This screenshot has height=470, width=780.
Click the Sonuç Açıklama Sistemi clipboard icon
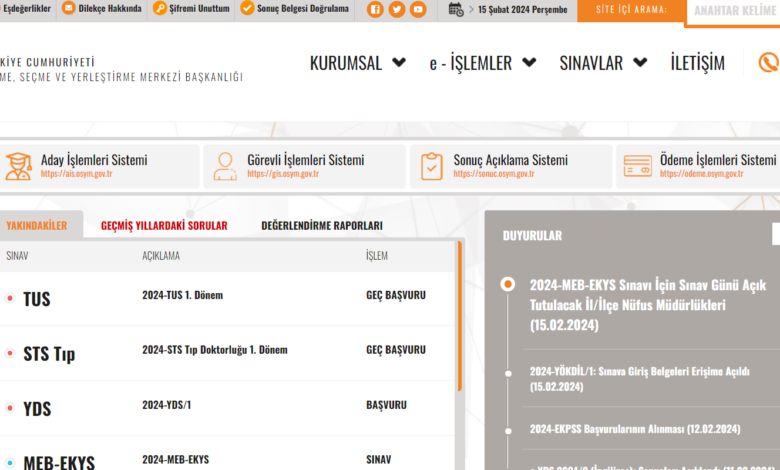point(432,166)
